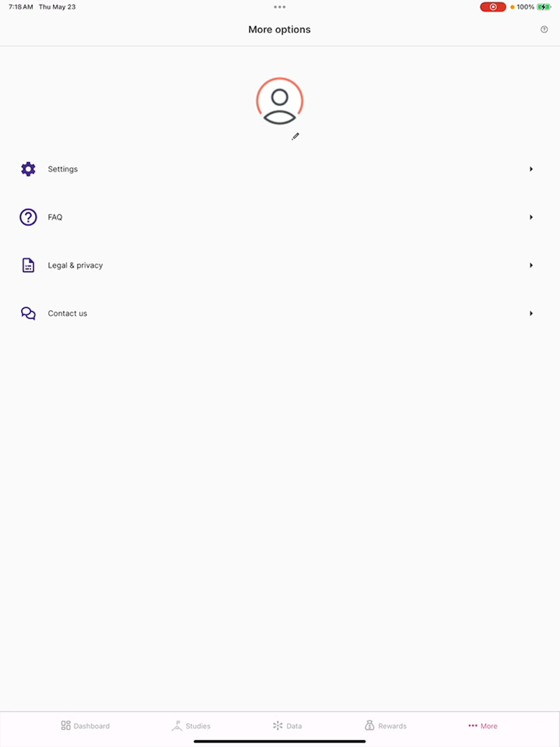Expand the Settings row arrow
The width and height of the screenshot is (560, 747).
[531, 169]
